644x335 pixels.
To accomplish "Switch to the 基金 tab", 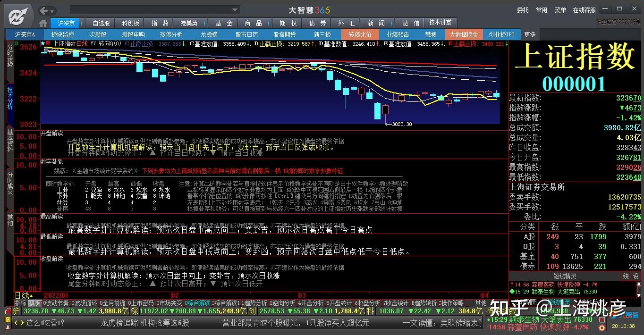I will 224,23.
